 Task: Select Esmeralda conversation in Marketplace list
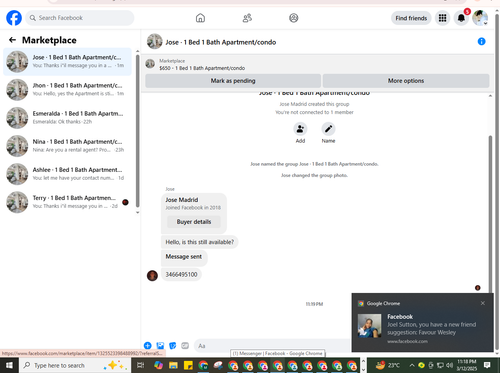pos(68,118)
